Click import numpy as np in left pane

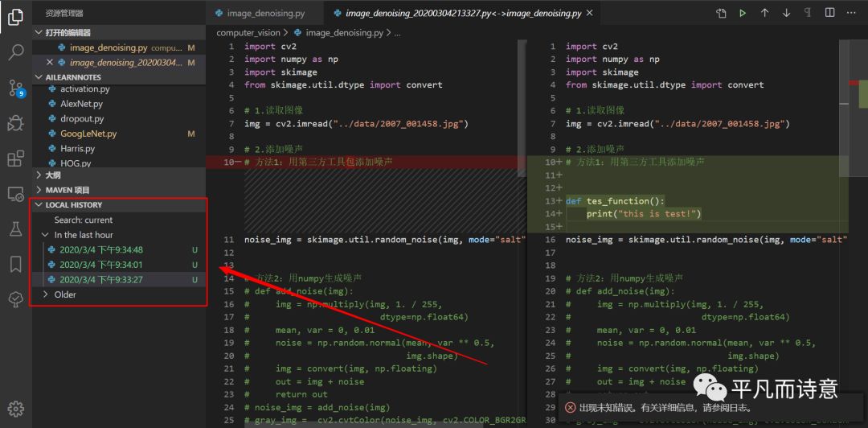(291, 60)
